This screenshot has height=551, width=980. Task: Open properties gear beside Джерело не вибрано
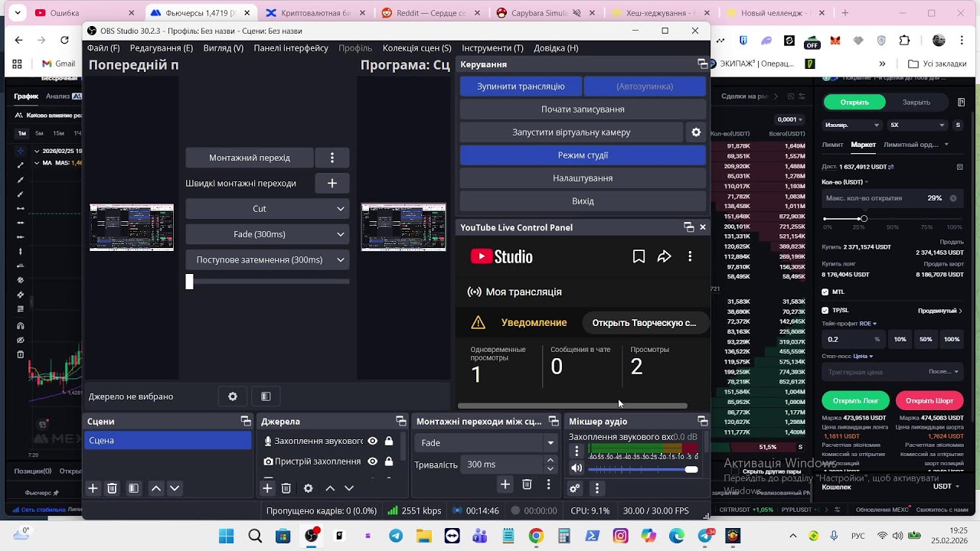(x=233, y=396)
